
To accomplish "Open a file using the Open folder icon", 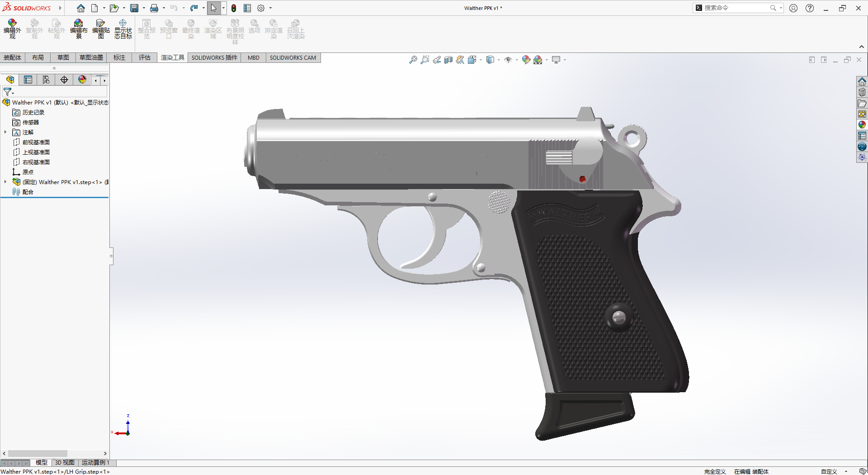I will 114,8.
